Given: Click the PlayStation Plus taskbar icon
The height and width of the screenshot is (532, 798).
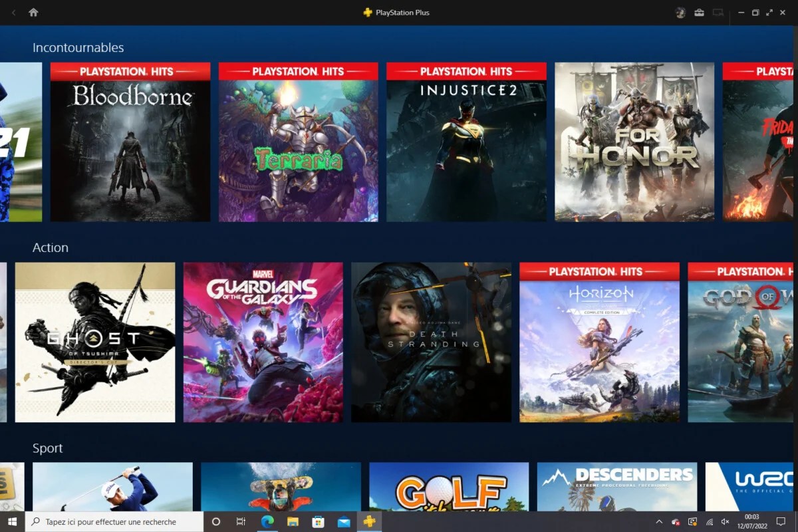Looking at the screenshot, I should [x=369, y=522].
